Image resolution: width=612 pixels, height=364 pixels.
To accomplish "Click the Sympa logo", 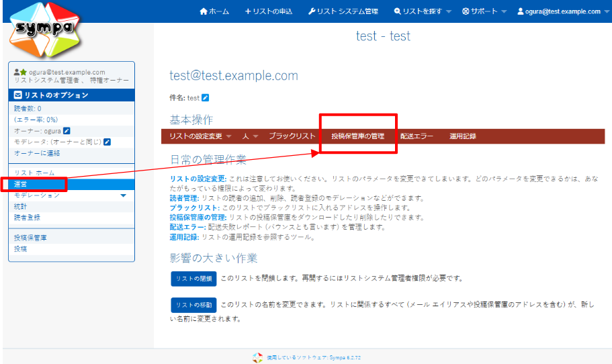I will point(45,30).
